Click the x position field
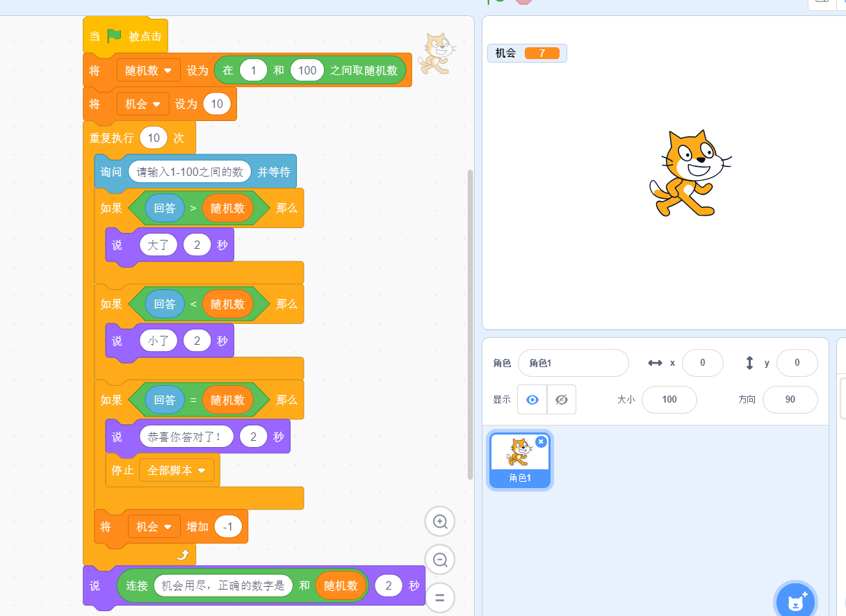 (702, 363)
